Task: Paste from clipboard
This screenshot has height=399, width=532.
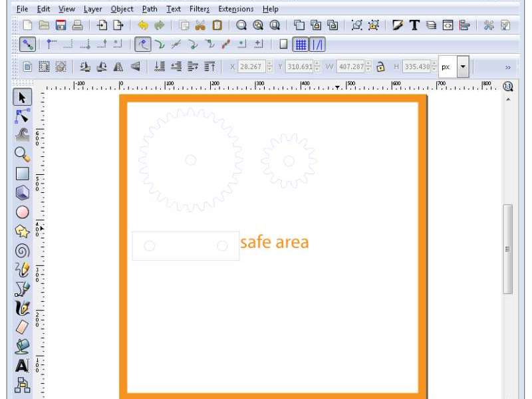Action: [217, 25]
